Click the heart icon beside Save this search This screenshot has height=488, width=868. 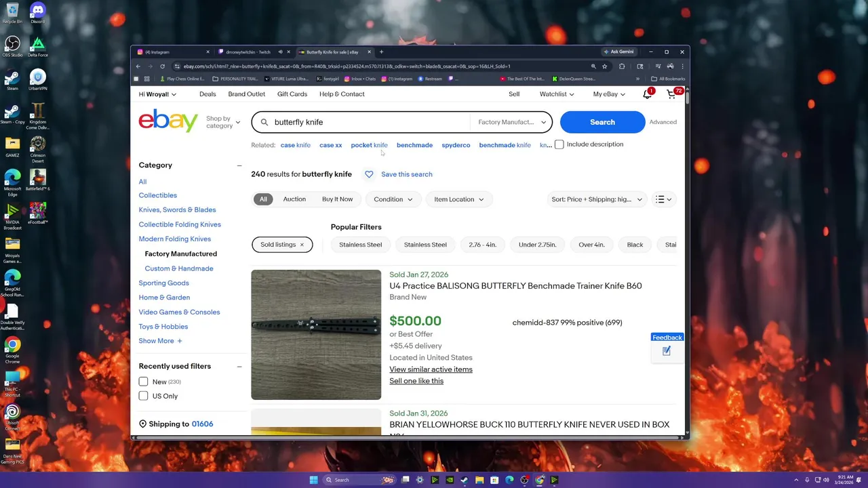click(x=369, y=174)
